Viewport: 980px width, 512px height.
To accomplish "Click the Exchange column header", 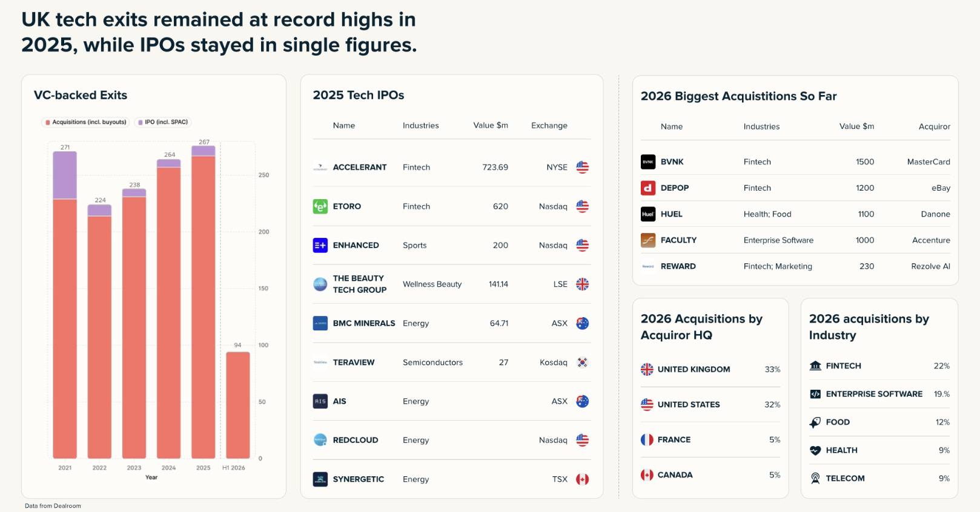I will [x=549, y=125].
